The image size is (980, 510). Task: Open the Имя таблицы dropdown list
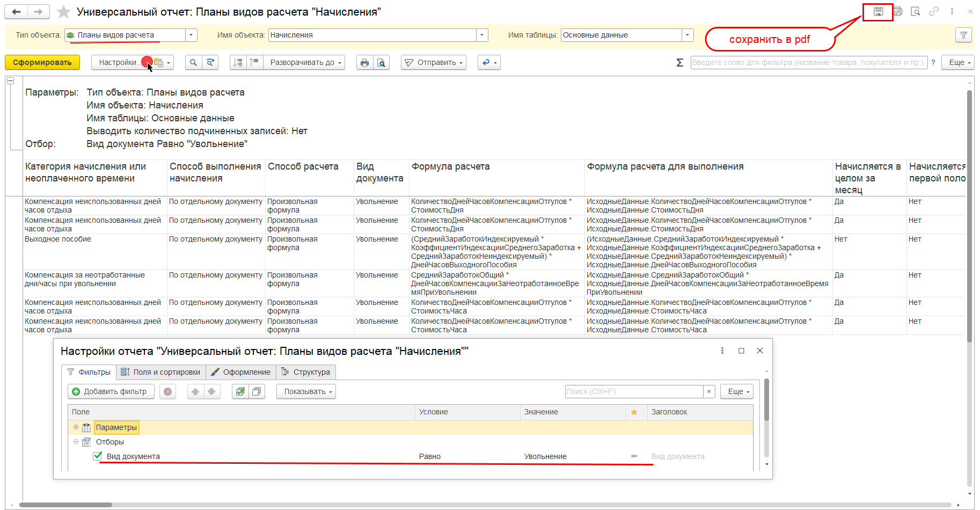pos(687,35)
